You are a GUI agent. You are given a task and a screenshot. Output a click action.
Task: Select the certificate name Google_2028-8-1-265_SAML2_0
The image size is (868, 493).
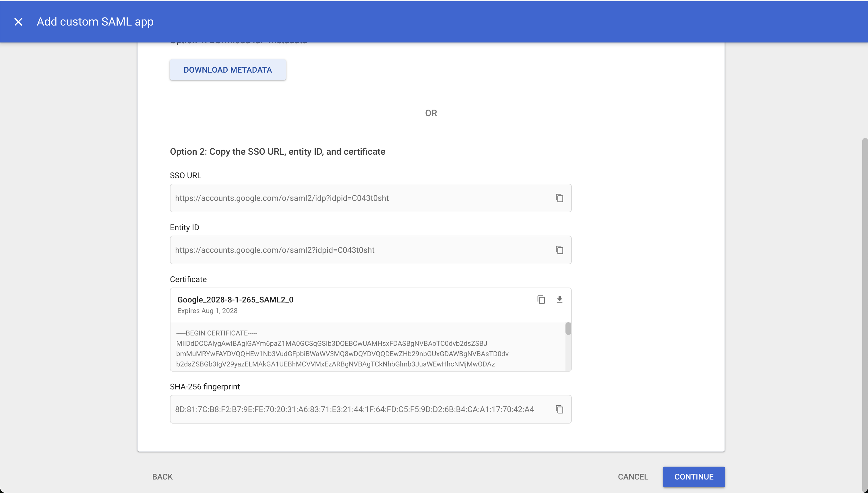coord(235,300)
